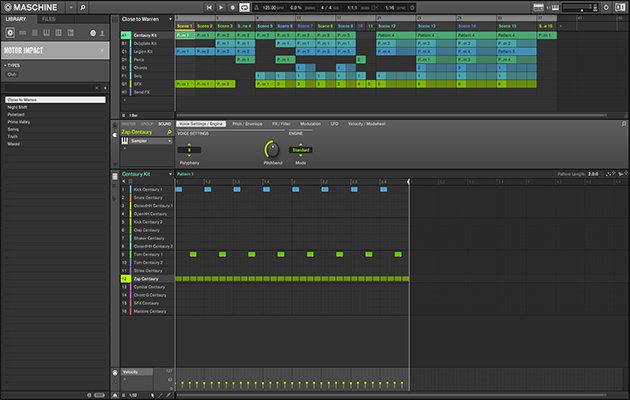Select the Snare Centaury 1 sound slot
Screen dimensions: 630x400
click(150, 197)
